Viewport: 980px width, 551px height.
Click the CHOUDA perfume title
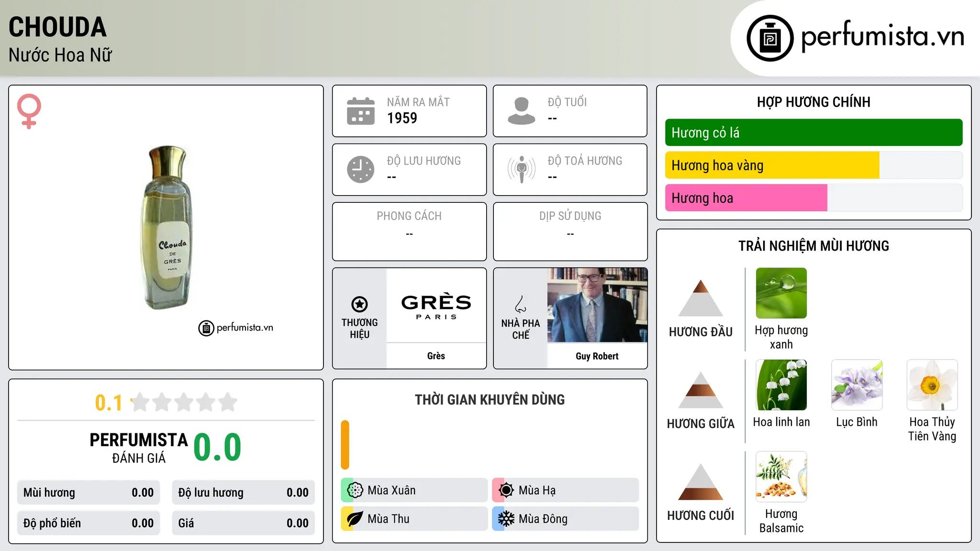(x=57, y=27)
